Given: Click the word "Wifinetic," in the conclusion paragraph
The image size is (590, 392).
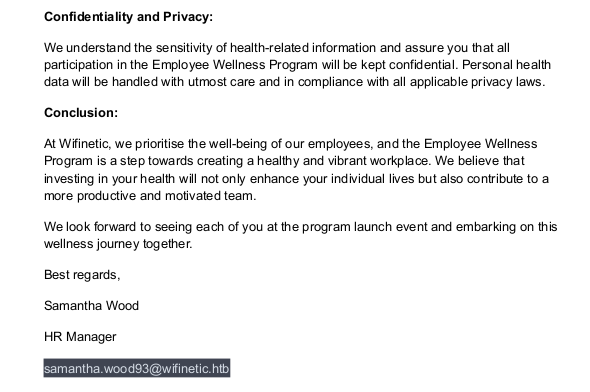Looking at the screenshot, I should pos(85,144).
